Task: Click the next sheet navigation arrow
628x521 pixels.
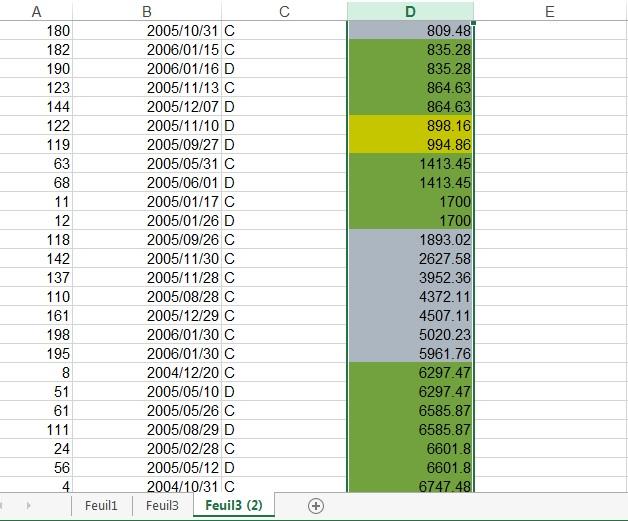Action: [x=28, y=506]
